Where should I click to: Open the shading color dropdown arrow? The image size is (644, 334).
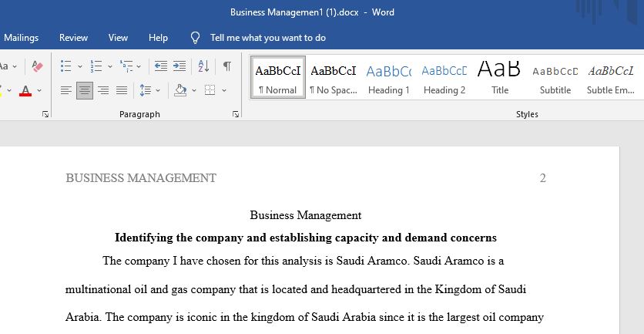(194, 90)
